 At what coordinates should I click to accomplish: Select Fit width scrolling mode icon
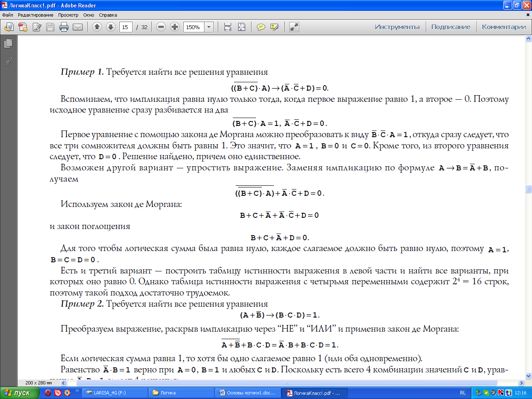[x=228, y=27]
